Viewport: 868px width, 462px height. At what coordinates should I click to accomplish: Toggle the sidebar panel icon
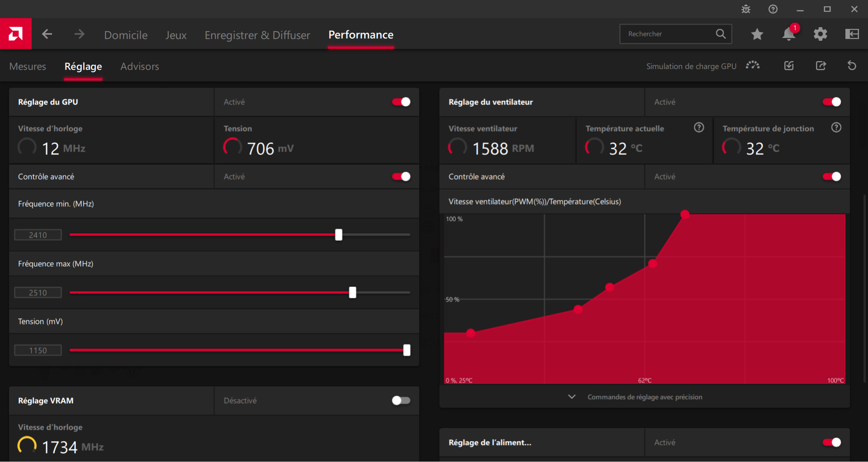852,34
